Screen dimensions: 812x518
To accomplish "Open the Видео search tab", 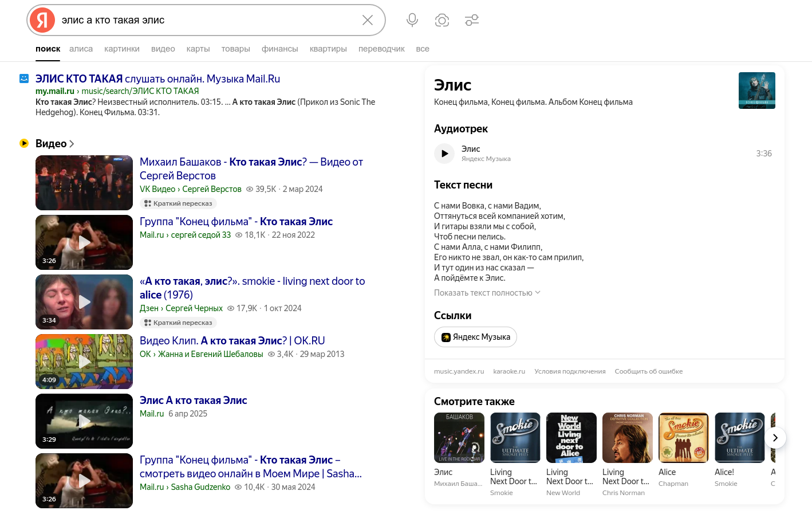I will pyautogui.click(x=163, y=49).
